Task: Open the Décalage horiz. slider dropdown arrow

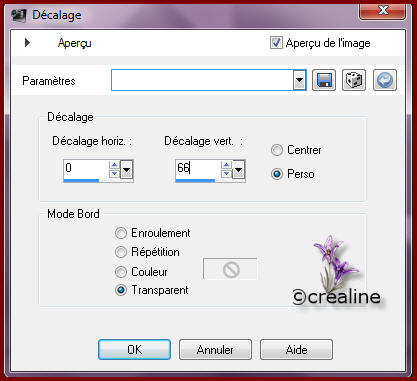Action: [127, 170]
